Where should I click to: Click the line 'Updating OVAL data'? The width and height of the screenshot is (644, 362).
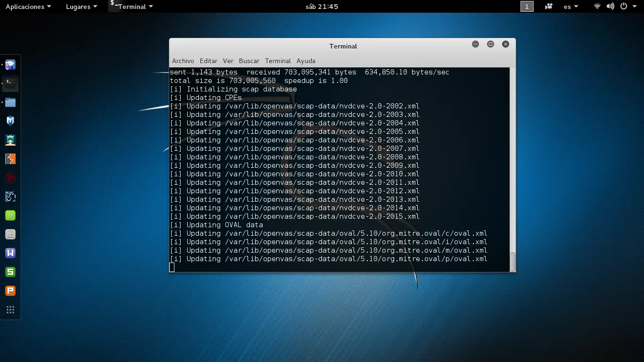click(x=216, y=225)
